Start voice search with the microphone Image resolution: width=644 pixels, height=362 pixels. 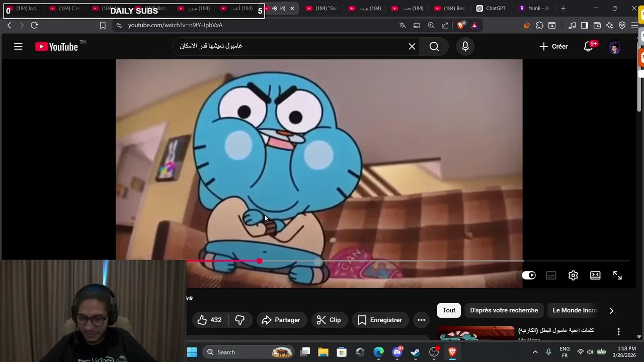(x=465, y=46)
